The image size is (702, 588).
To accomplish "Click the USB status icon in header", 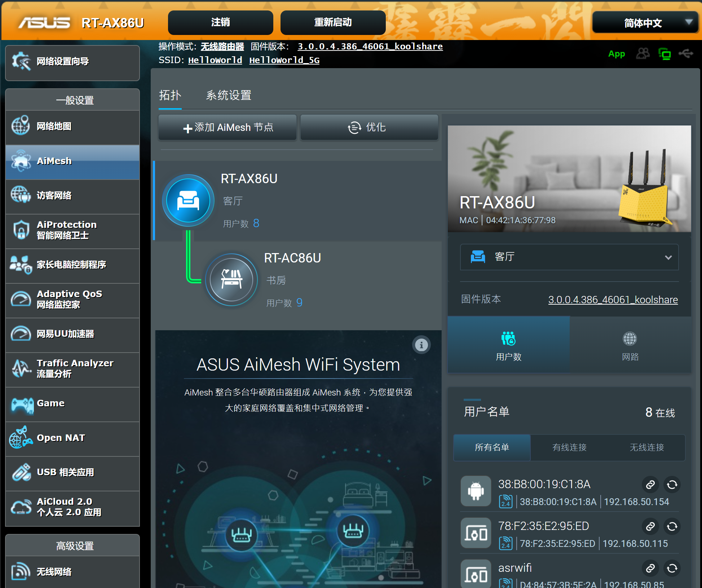I will [686, 54].
